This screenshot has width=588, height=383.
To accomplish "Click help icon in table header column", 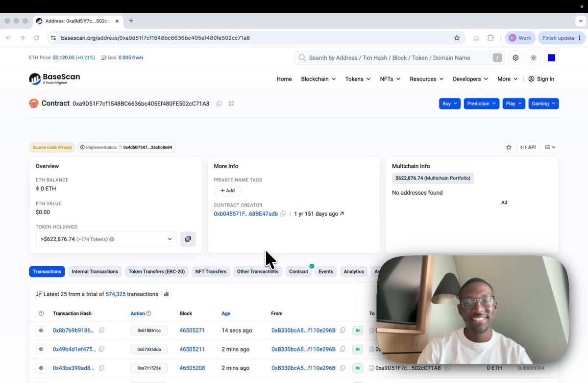I will (41, 313).
